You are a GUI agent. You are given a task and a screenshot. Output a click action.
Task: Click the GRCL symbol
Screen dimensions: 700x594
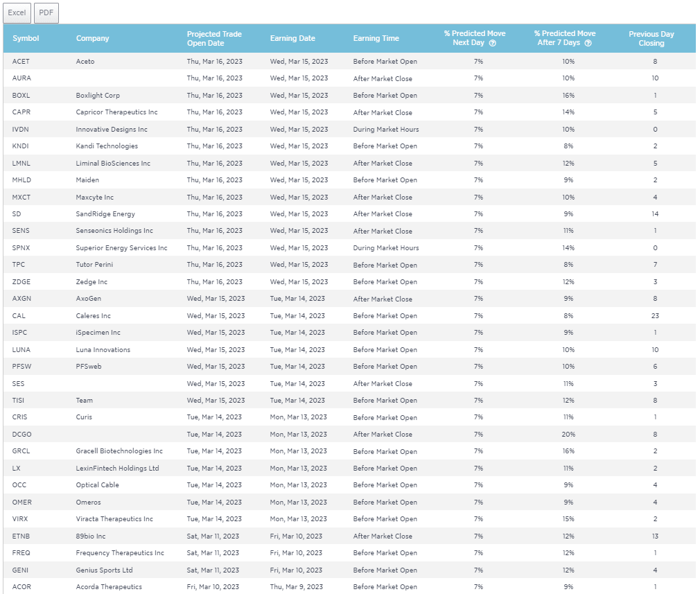21,451
